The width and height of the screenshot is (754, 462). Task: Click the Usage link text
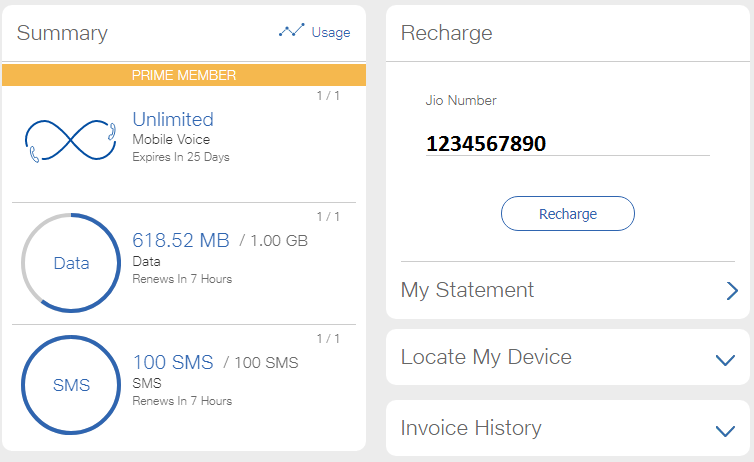331,32
